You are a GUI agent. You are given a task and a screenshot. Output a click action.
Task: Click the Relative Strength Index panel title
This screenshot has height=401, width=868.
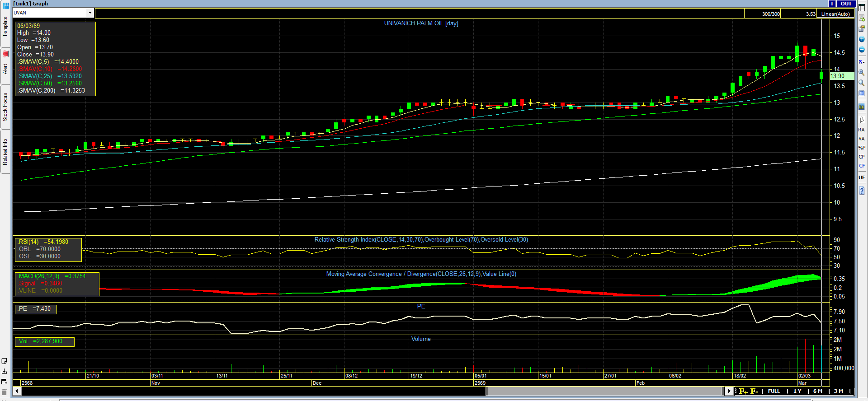tap(421, 240)
